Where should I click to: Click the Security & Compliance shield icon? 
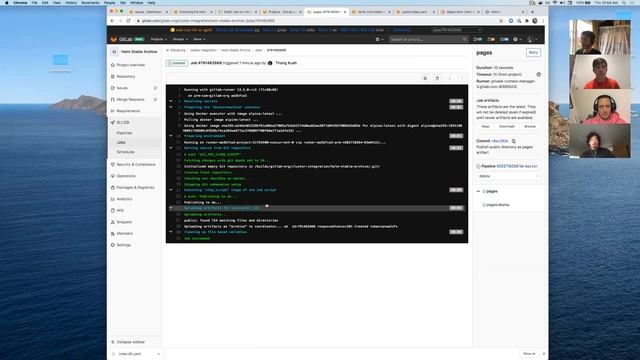pyautogui.click(x=113, y=164)
